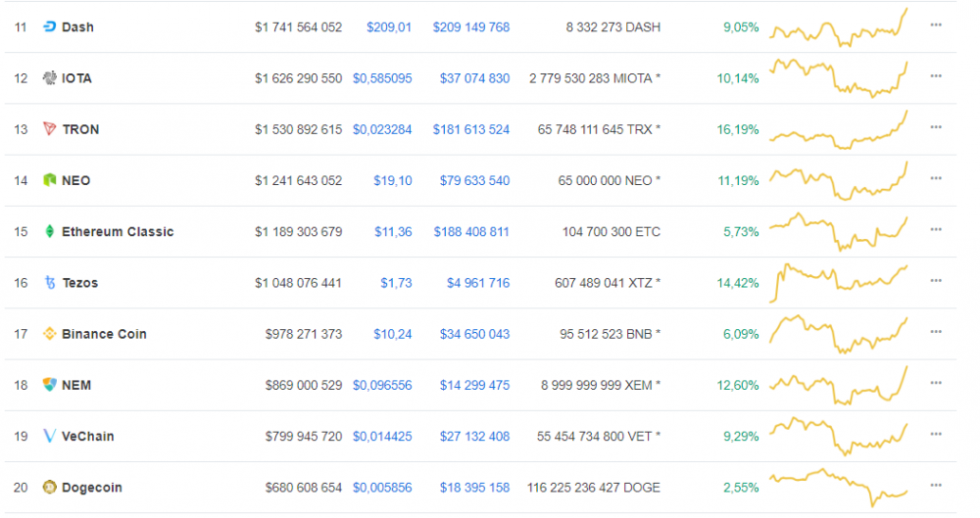Open the more options menu for TRON
The width and height of the screenshot is (980, 518).
click(x=936, y=127)
